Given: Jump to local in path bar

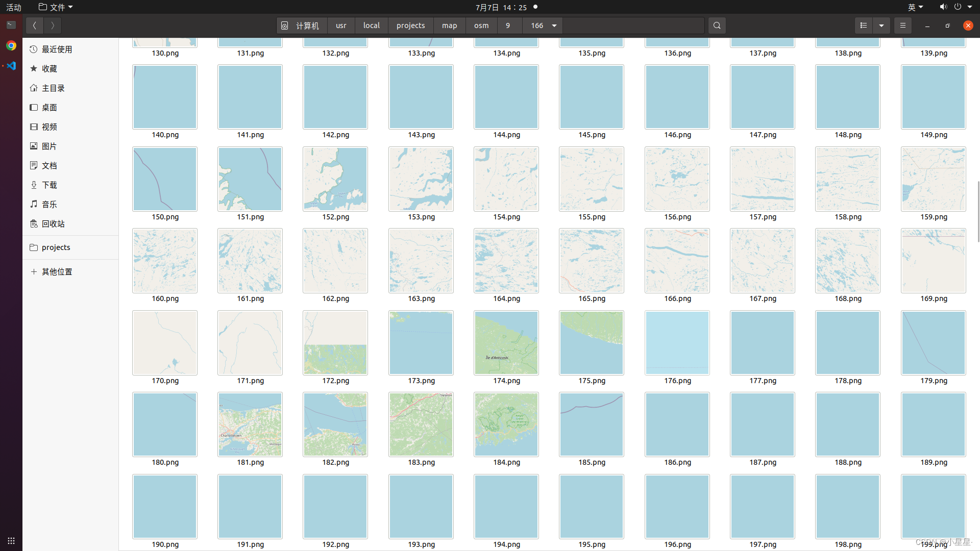Looking at the screenshot, I should point(372,26).
